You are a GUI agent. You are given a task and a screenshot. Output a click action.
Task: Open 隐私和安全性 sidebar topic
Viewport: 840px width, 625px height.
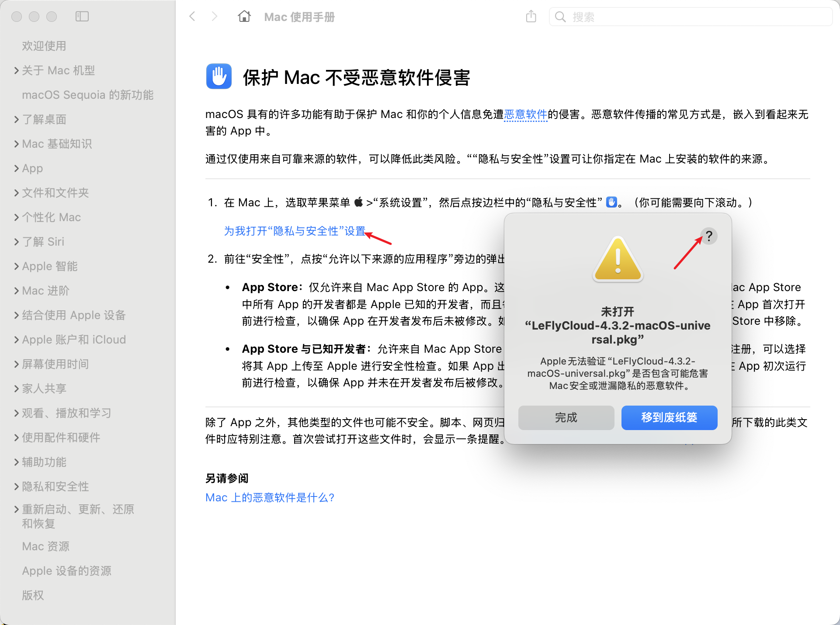pos(56,486)
